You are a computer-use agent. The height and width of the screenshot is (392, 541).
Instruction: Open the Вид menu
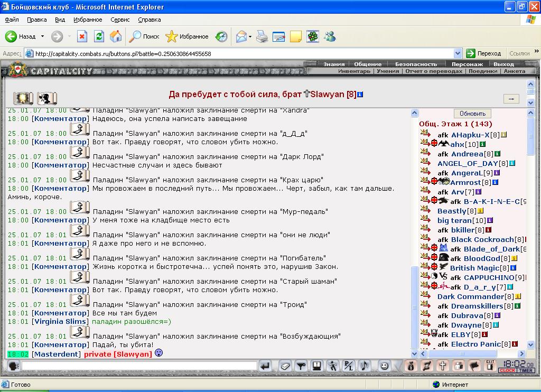60,20
